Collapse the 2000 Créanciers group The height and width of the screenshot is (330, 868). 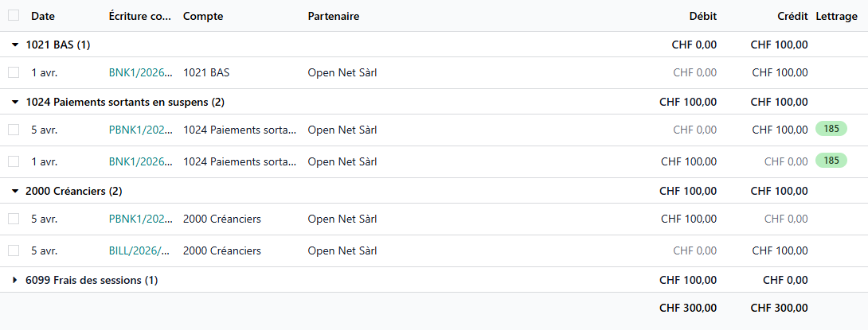coord(14,192)
